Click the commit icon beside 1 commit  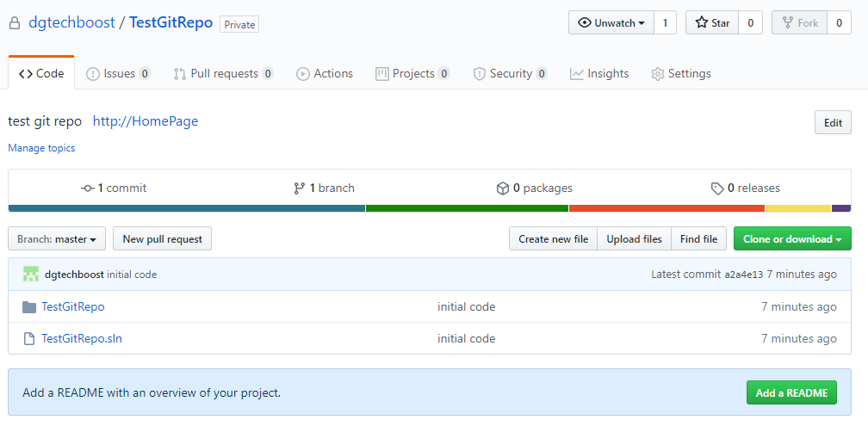tap(87, 188)
